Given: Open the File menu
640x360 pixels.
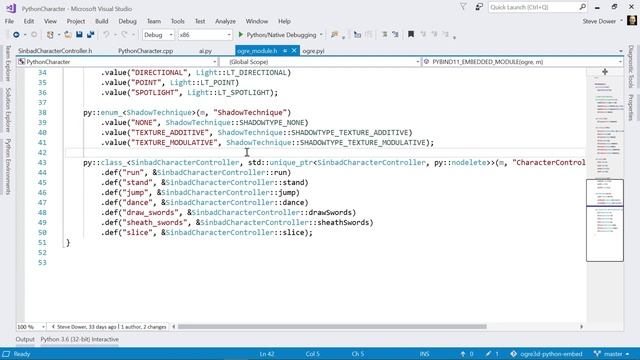Looking at the screenshot, I should tap(9, 21).
